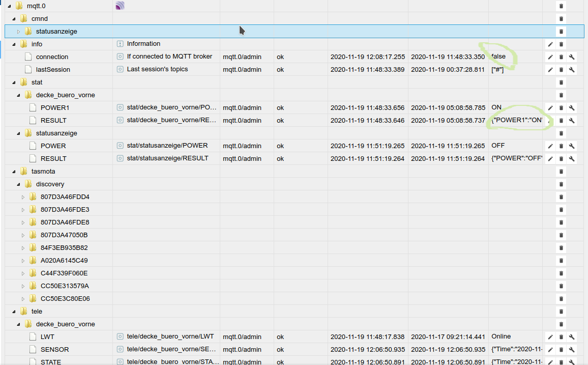The image size is (588, 365).
Task: Collapse the stat folder
Action: [x=14, y=82]
